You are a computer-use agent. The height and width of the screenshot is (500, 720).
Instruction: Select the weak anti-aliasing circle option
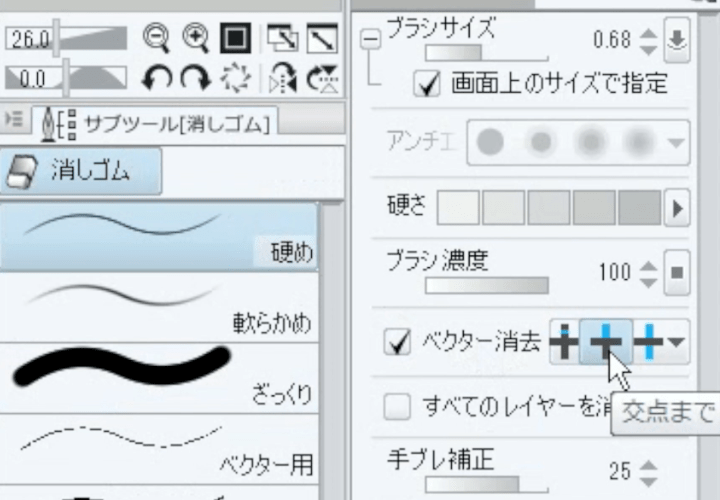pyautogui.click(x=541, y=141)
